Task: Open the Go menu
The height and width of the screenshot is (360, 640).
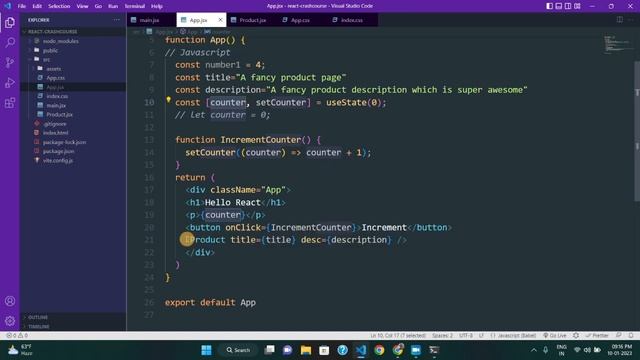Action: coord(98,6)
